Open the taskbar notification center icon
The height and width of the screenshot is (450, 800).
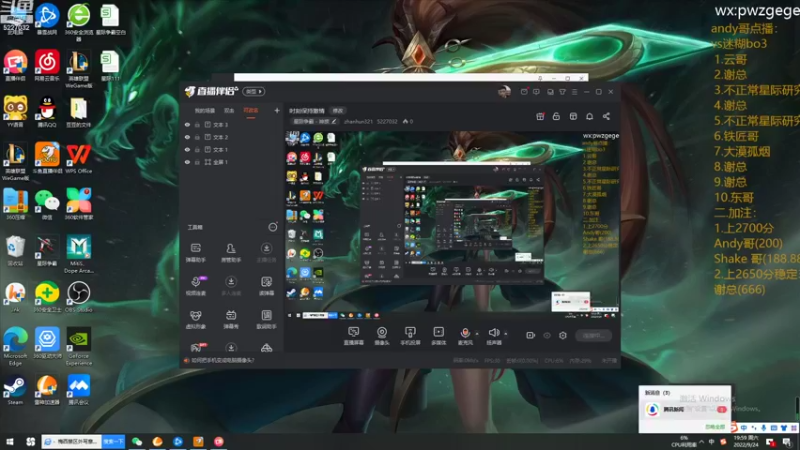787,442
